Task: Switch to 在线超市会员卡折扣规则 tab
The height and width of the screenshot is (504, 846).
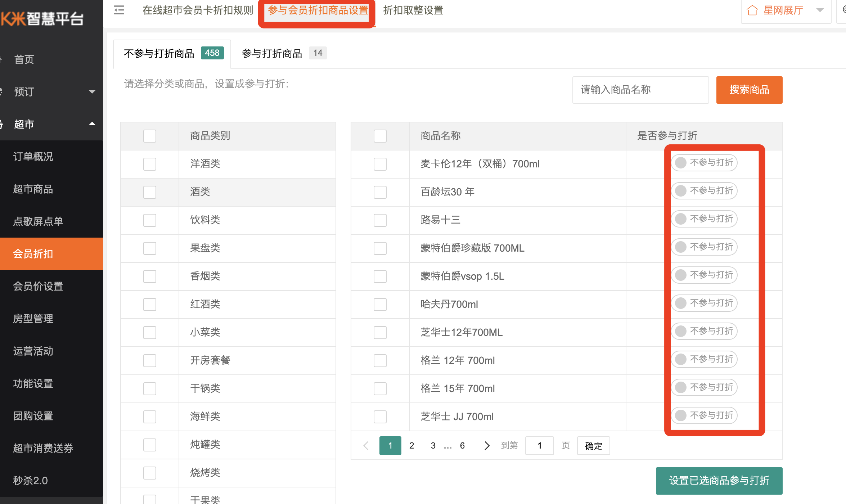Action: point(198,10)
